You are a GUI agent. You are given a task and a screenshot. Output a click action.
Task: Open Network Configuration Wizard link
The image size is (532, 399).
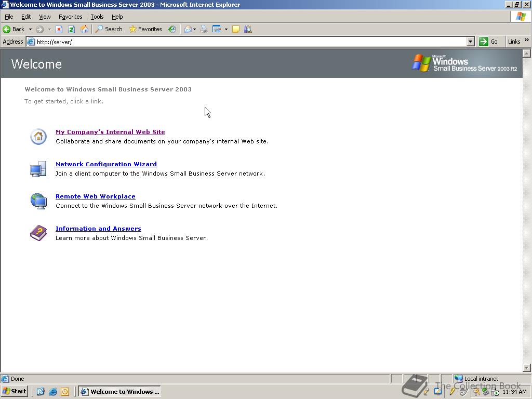pos(106,164)
